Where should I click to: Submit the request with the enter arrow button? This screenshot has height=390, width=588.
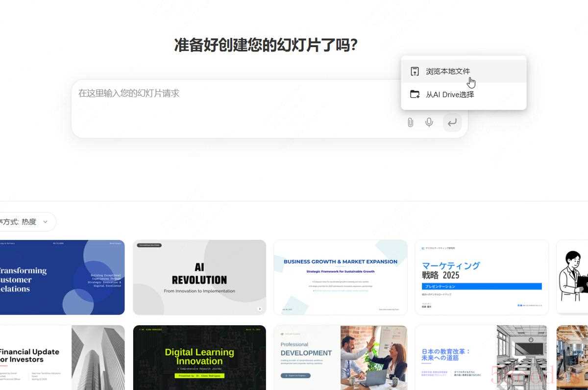click(x=452, y=122)
